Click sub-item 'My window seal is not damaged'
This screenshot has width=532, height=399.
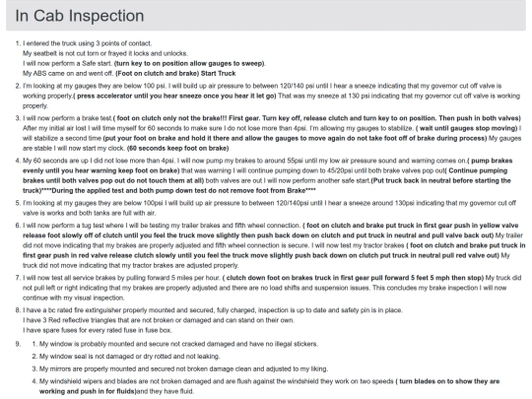tap(130, 357)
